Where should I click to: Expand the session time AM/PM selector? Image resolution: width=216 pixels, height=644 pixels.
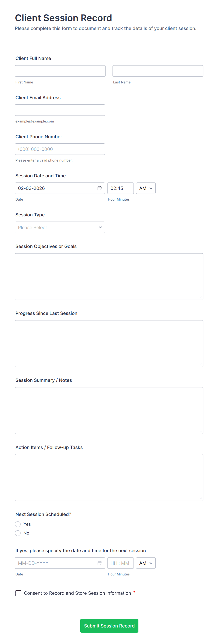click(x=146, y=188)
